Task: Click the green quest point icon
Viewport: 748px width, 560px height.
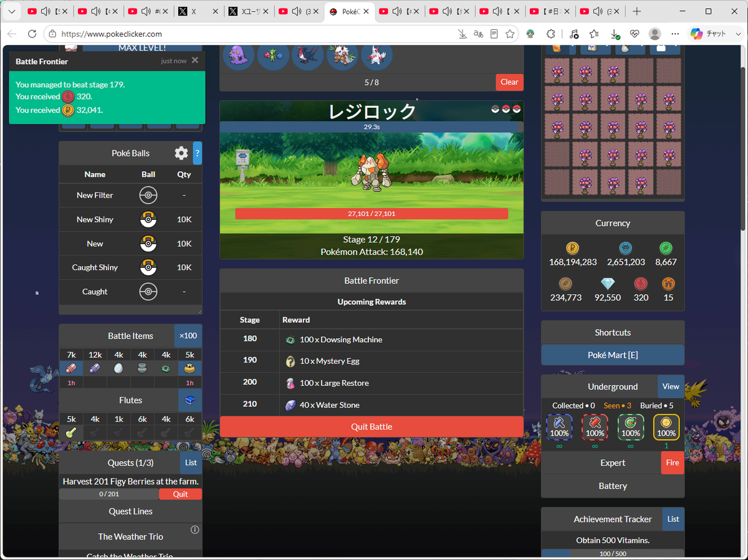Action: (666, 249)
